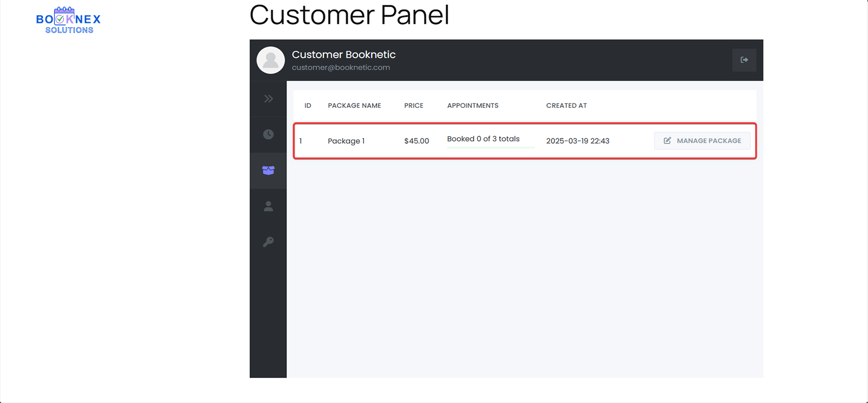Click the Appointments column header
868x403 pixels.
pos(473,106)
